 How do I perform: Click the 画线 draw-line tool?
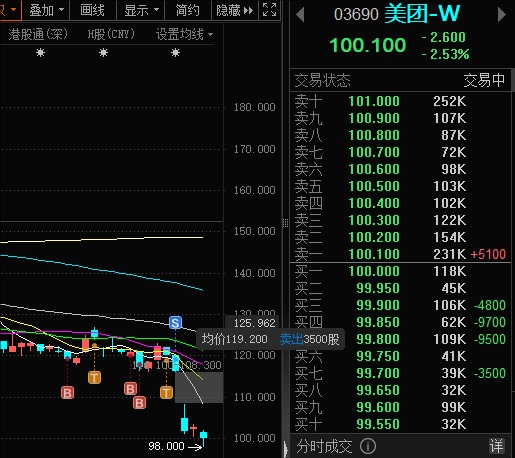(x=92, y=10)
